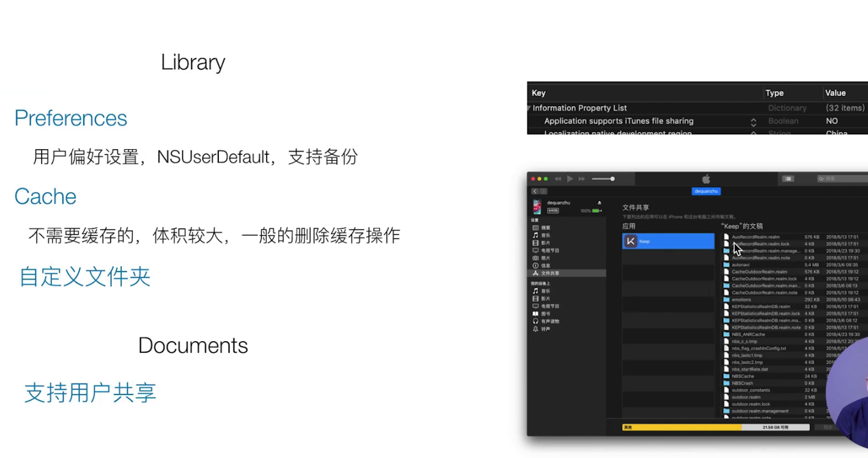This screenshot has width=868, height=458.
Task: Click the 自定义文件夹 heading on the slide
Action: pos(84,276)
